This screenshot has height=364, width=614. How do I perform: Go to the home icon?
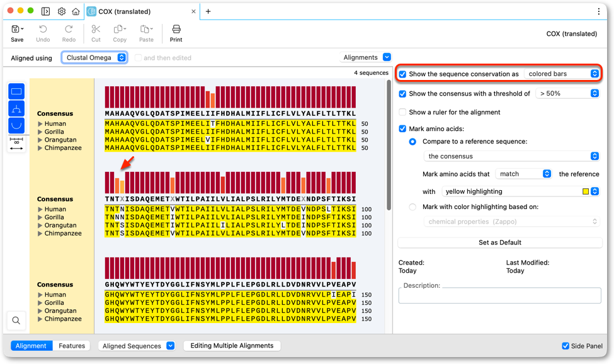click(x=76, y=11)
